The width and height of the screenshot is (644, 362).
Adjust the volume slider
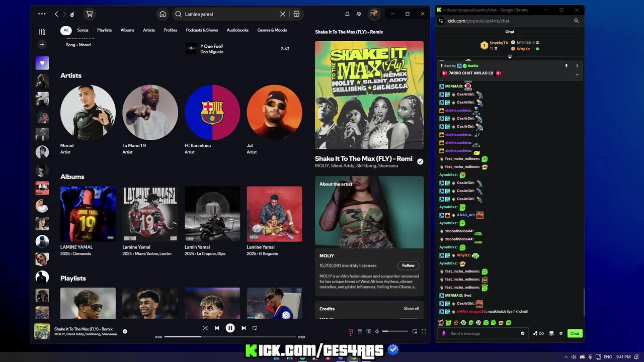(395, 331)
